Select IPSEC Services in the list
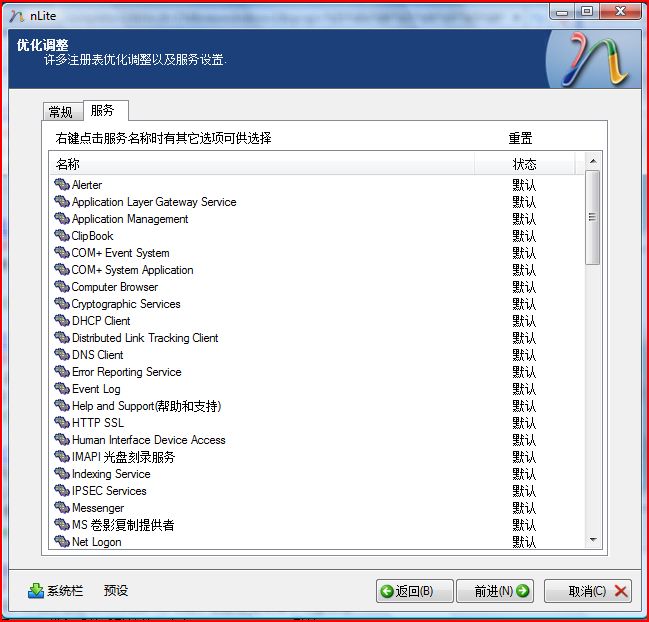The height and width of the screenshot is (622, 649). click(x=109, y=490)
